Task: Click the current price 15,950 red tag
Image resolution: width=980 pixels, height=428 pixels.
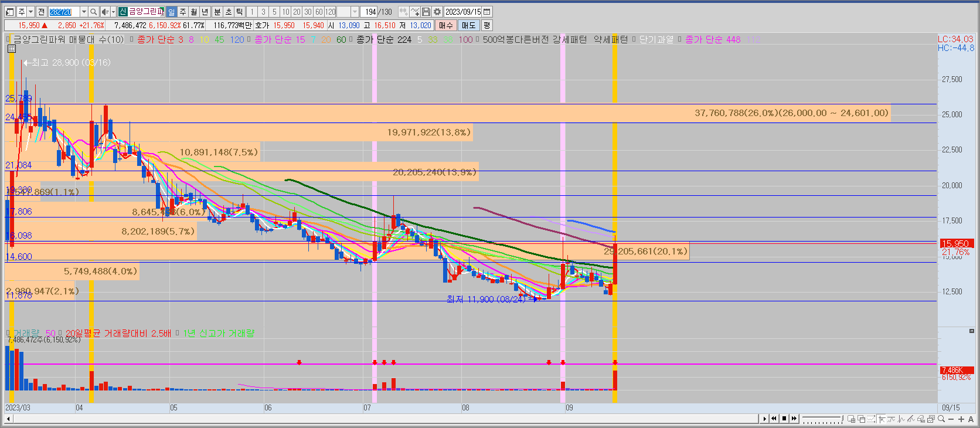Action: (x=956, y=243)
